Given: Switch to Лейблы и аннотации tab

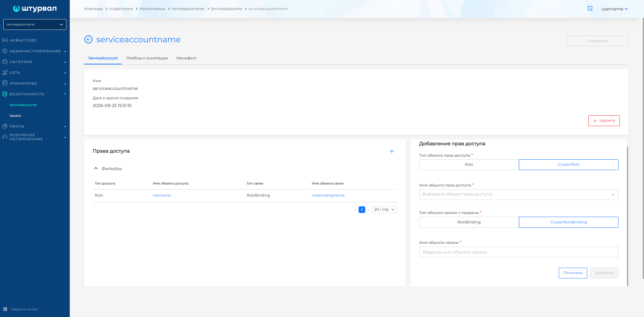Looking at the screenshot, I should [x=147, y=58].
